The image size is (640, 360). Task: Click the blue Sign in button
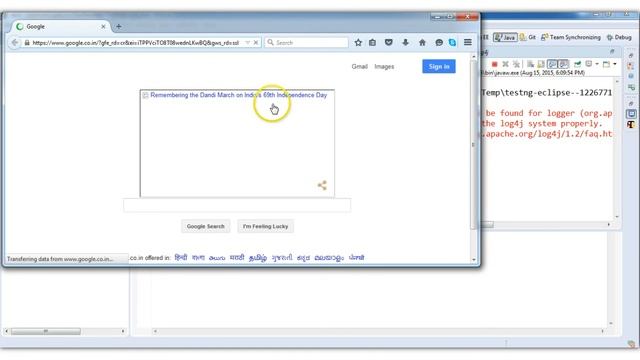click(x=439, y=67)
